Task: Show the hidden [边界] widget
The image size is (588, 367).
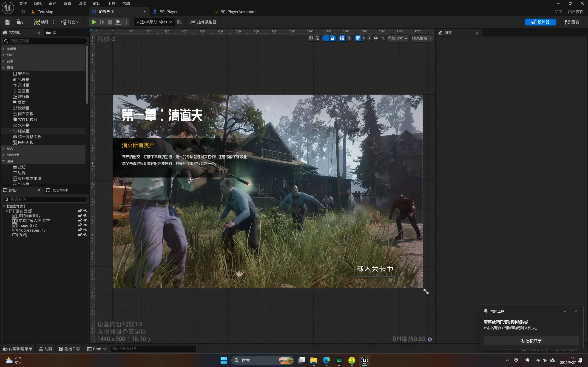Action: [x=85, y=235]
